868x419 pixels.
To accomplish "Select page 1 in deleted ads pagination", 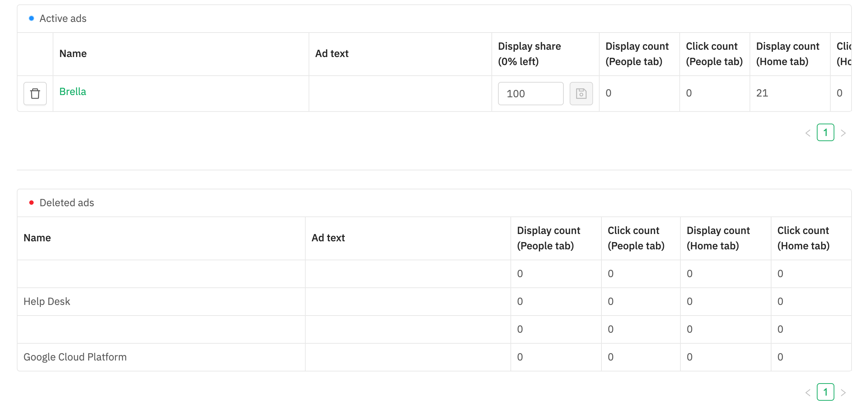I will tap(826, 392).
